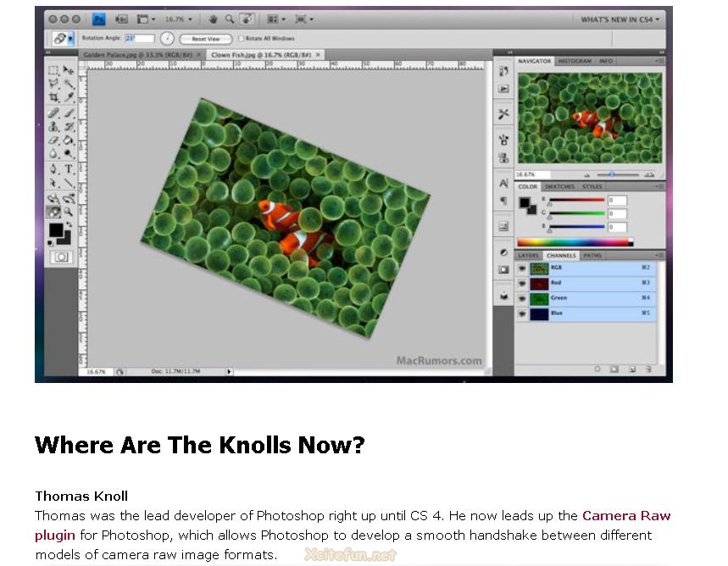Select the Crop tool
The width and height of the screenshot is (728, 566).
coord(53,97)
